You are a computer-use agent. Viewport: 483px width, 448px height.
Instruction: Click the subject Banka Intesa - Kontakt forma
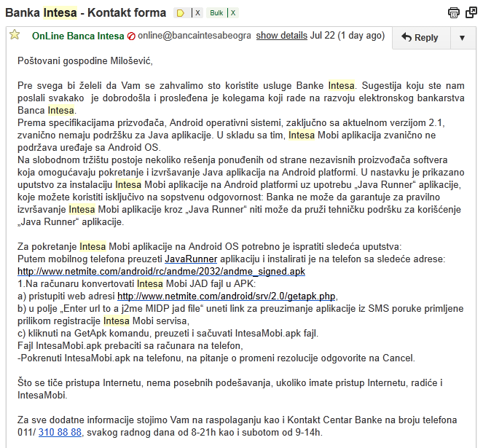pos(86,13)
